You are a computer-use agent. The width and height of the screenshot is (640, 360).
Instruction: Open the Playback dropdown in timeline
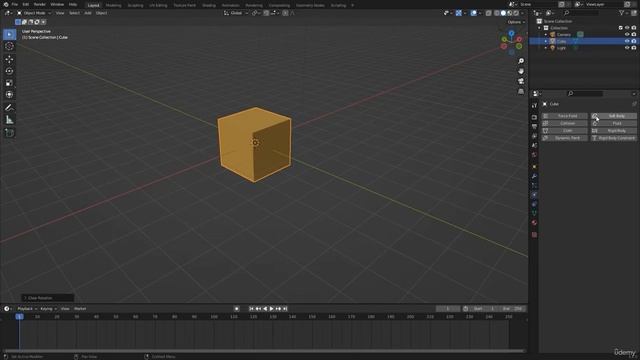[x=27, y=309]
